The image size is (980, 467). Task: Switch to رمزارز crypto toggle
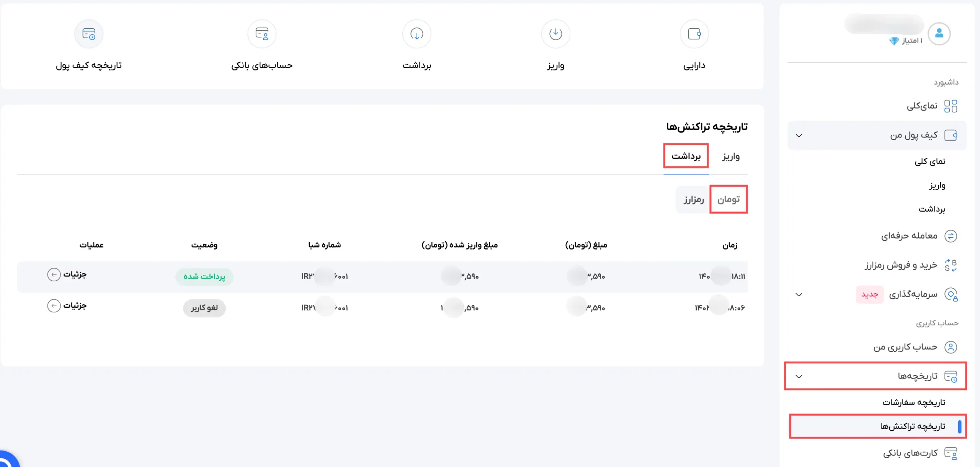[694, 199]
